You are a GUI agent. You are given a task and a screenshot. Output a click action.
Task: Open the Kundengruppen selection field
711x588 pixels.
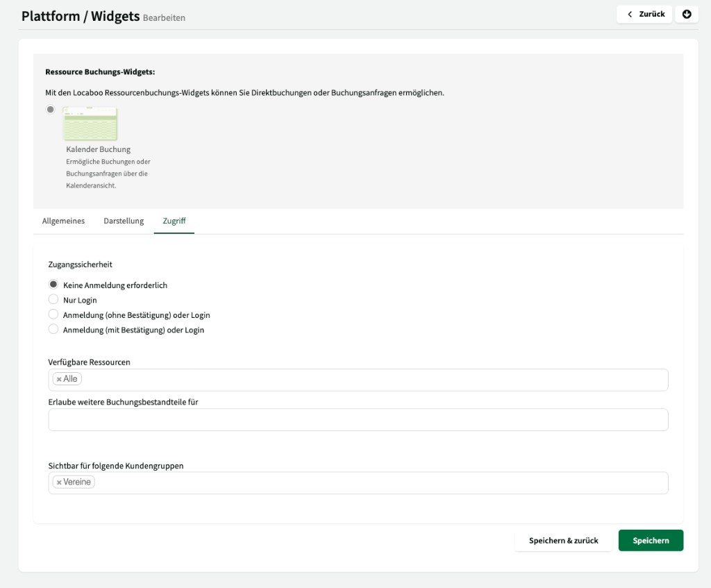click(x=347, y=482)
